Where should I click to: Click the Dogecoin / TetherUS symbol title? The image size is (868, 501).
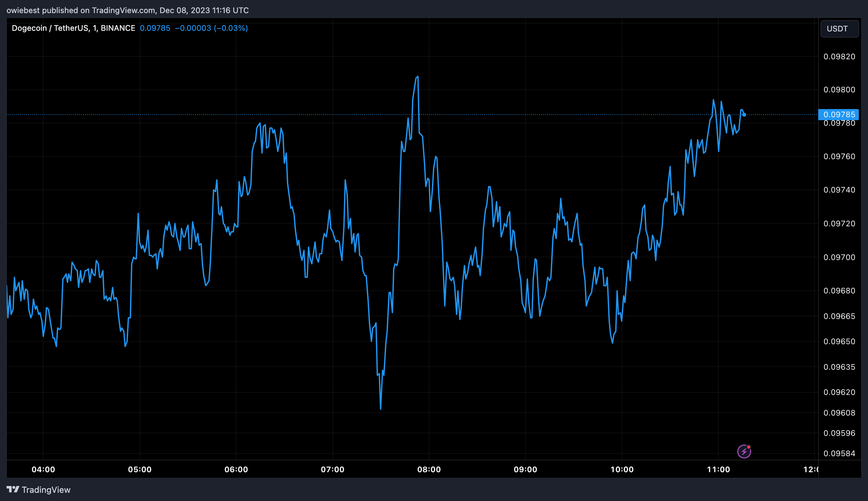click(73, 28)
